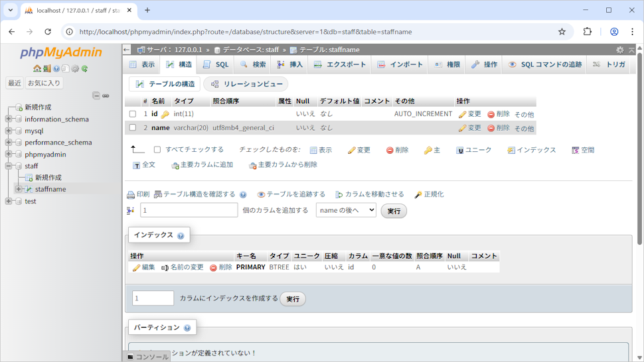
Task: Click the reload navigation panel icon
Action: pos(85,68)
